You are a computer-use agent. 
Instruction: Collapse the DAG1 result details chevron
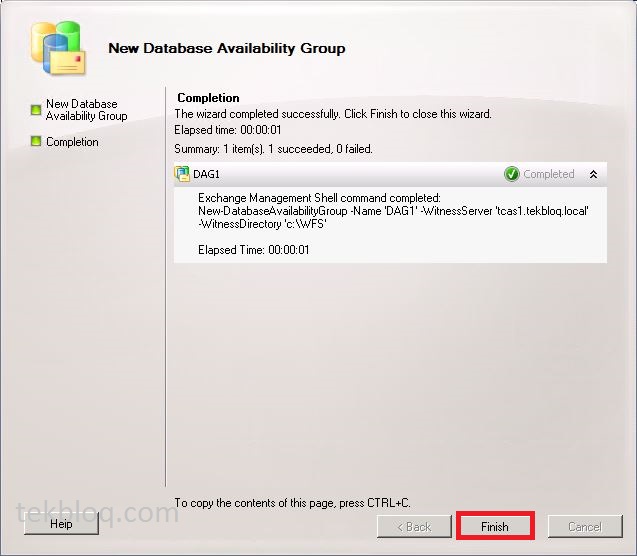(x=593, y=174)
